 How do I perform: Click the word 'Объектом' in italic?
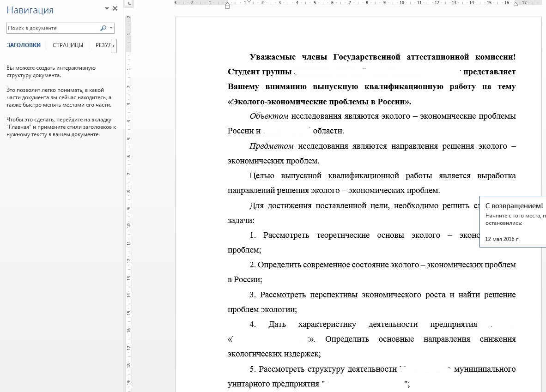(x=269, y=116)
